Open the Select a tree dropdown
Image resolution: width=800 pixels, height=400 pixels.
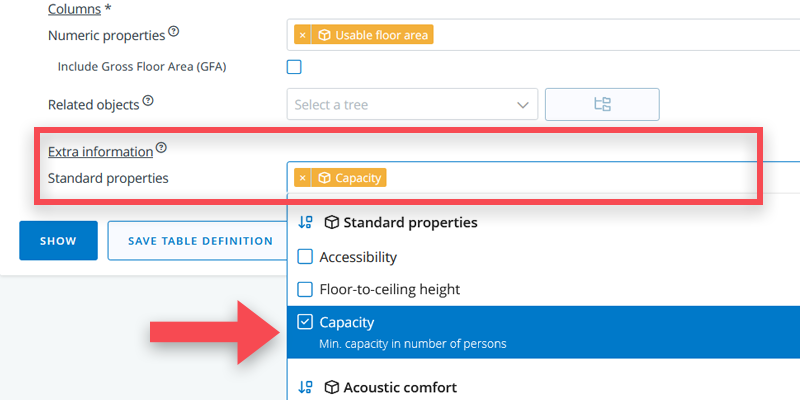pos(412,104)
